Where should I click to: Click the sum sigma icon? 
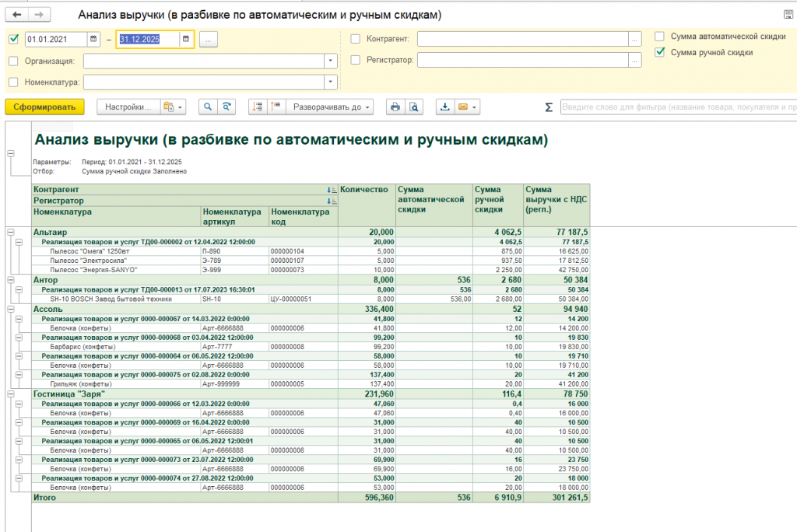pos(549,107)
